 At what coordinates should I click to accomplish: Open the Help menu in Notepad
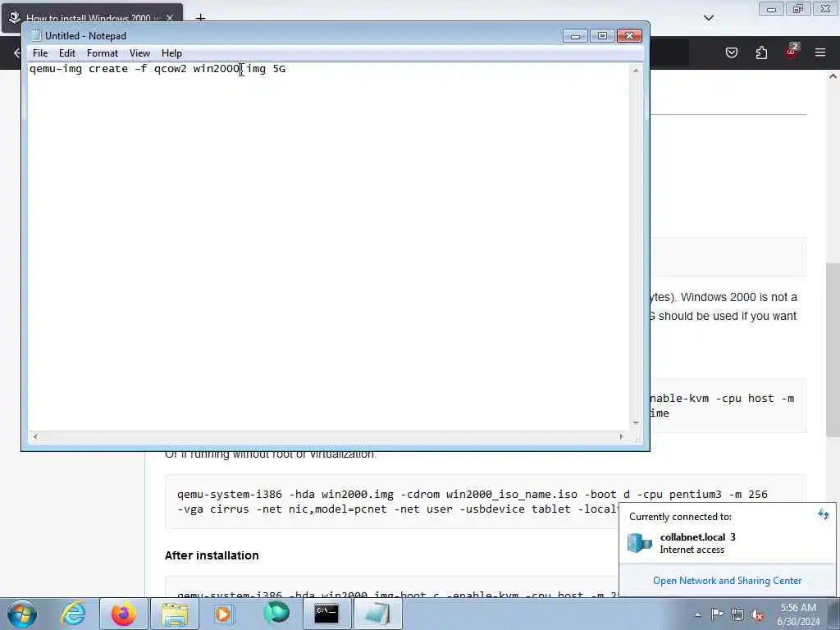point(171,53)
